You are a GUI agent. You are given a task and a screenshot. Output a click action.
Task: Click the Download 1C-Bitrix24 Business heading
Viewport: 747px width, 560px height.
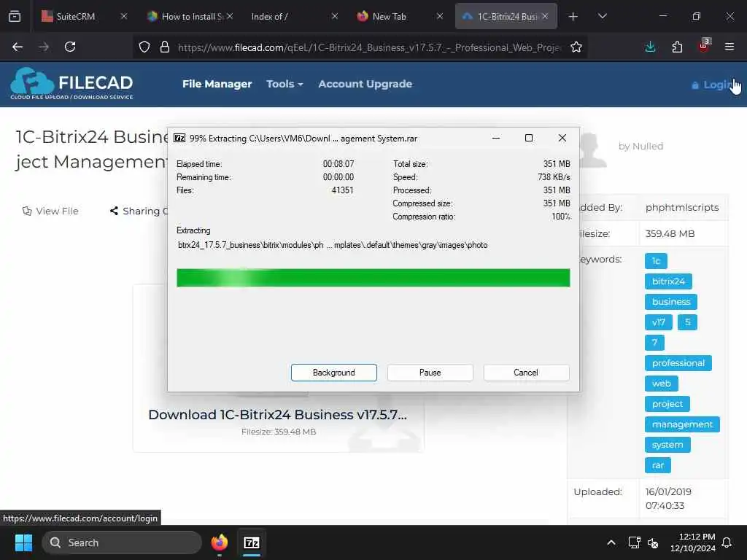[x=278, y=415]
